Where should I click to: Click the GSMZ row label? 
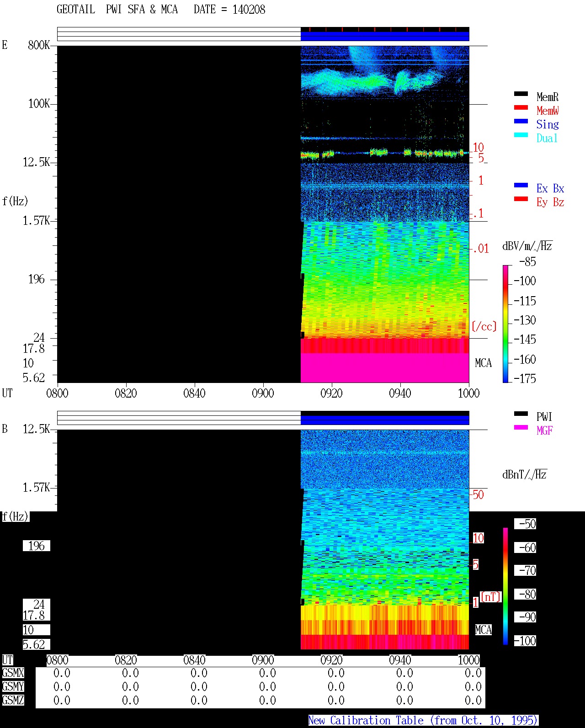tap(13, 701)
